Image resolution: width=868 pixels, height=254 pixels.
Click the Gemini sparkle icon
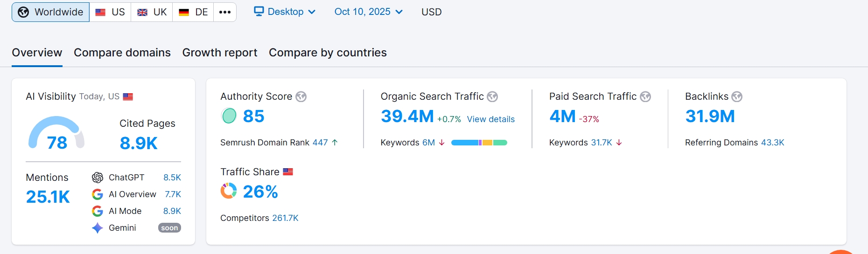98,228
